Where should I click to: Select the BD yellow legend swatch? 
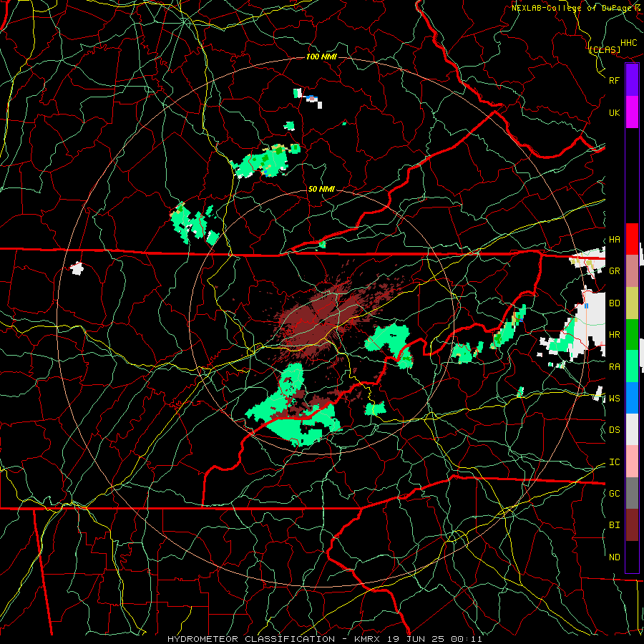[632, 303]
